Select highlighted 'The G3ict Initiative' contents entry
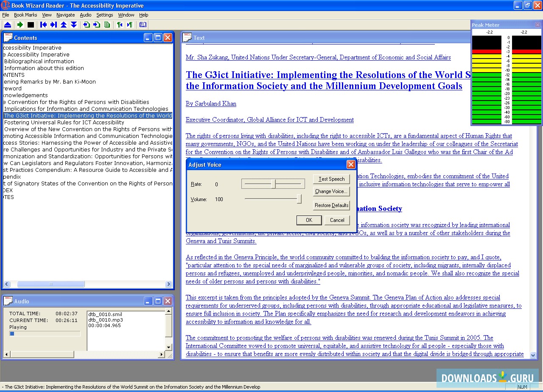The image size is (543, 392). pyautogui.click(x=88, y=115)
